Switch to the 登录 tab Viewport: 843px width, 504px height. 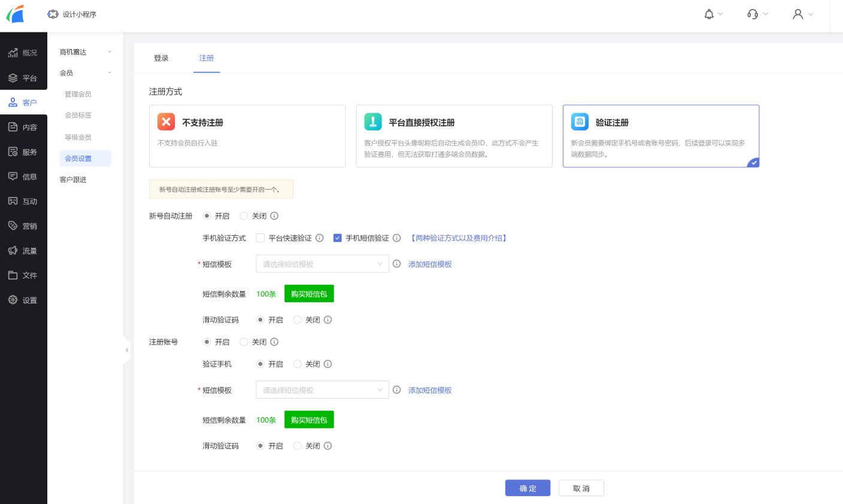(161, 58)
